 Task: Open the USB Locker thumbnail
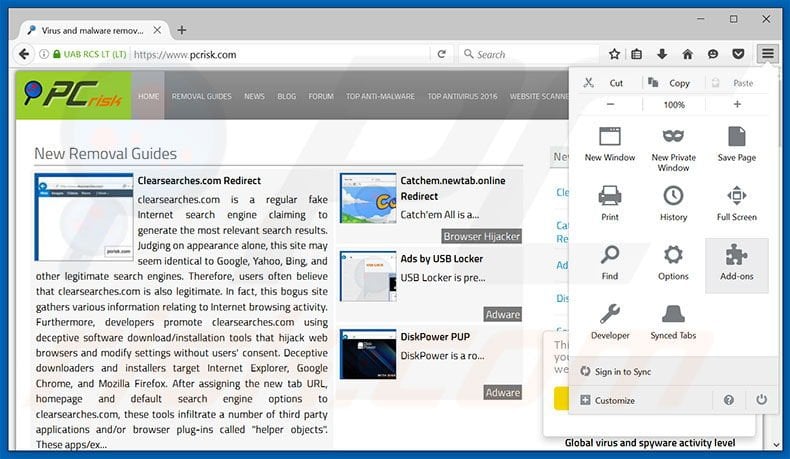click(368, 276)
